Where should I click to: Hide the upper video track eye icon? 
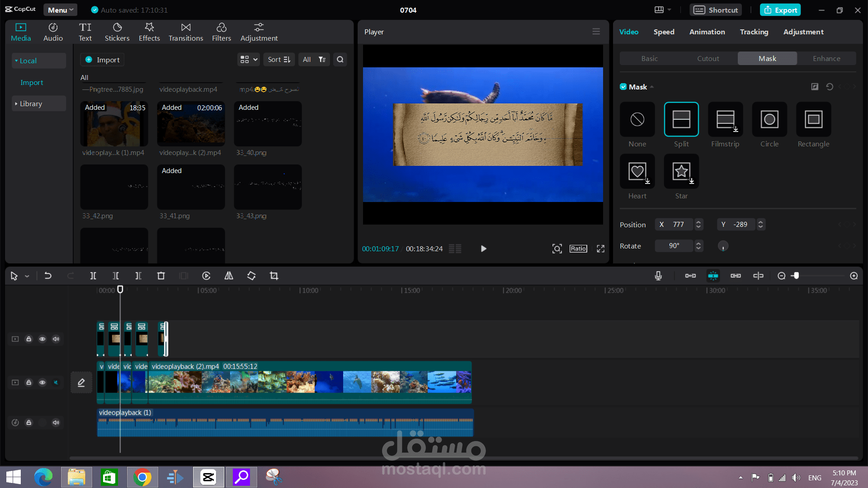(42, 339)
